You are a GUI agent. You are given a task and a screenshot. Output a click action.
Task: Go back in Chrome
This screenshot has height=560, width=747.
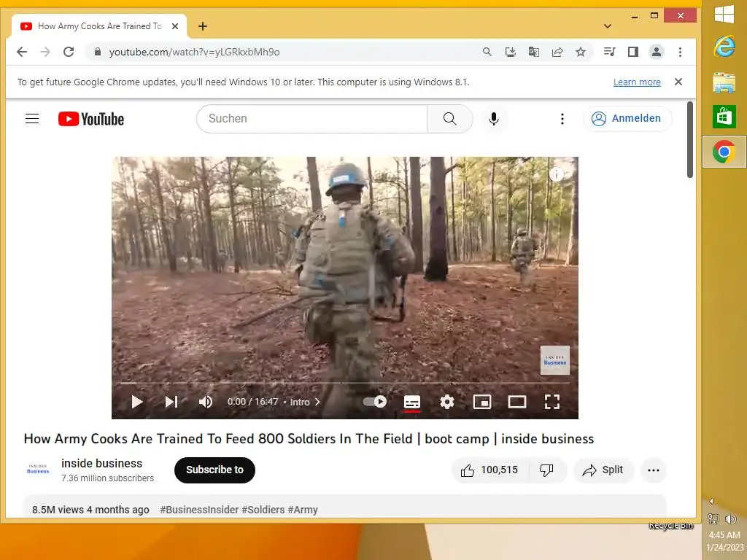coord(22,52)
